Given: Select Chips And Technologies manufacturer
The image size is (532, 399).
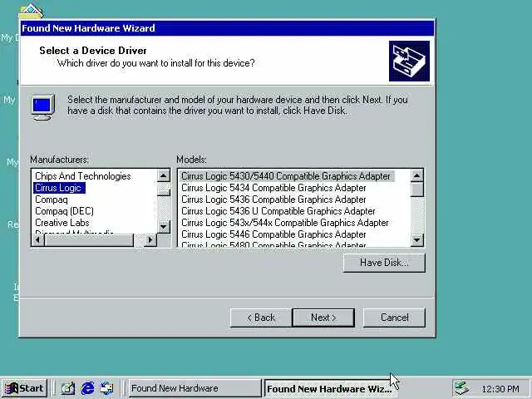Looking at the screenshot, I should (83, 176).
